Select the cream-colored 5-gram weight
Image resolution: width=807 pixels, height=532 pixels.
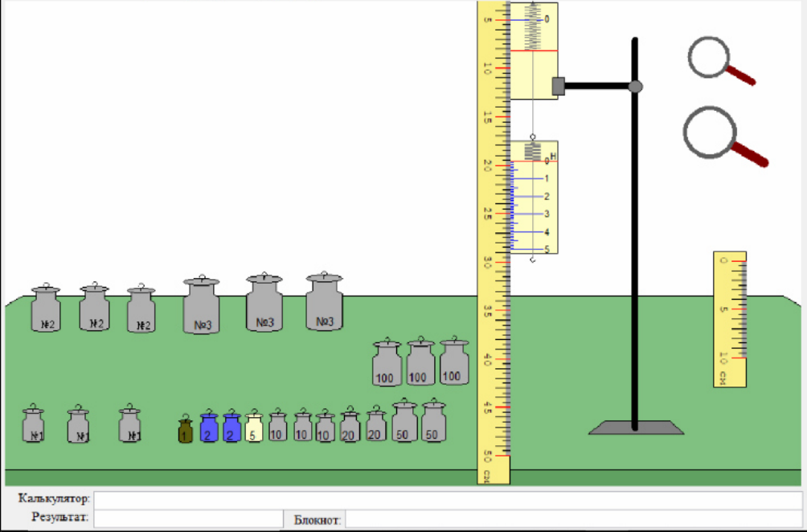[254, 427]
